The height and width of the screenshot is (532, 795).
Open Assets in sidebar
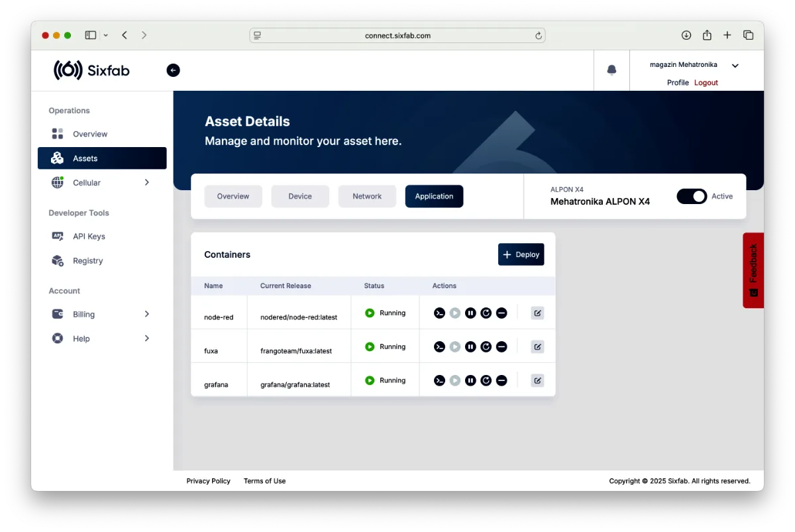click(102, 158)
